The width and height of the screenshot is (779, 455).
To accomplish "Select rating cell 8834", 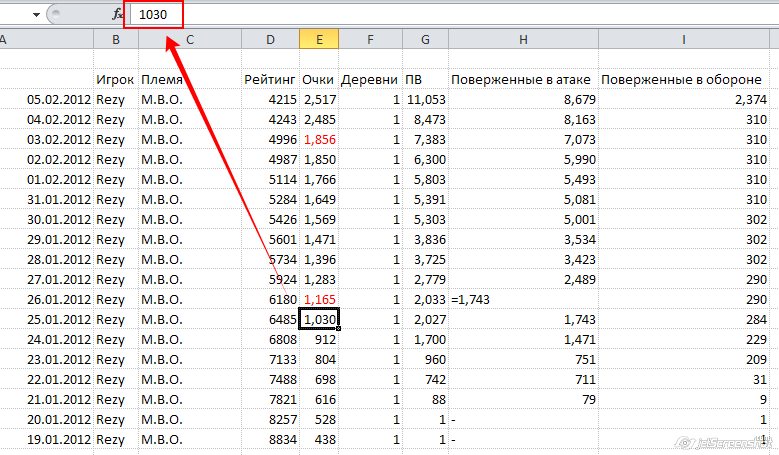I will click(x=270, y=440).
